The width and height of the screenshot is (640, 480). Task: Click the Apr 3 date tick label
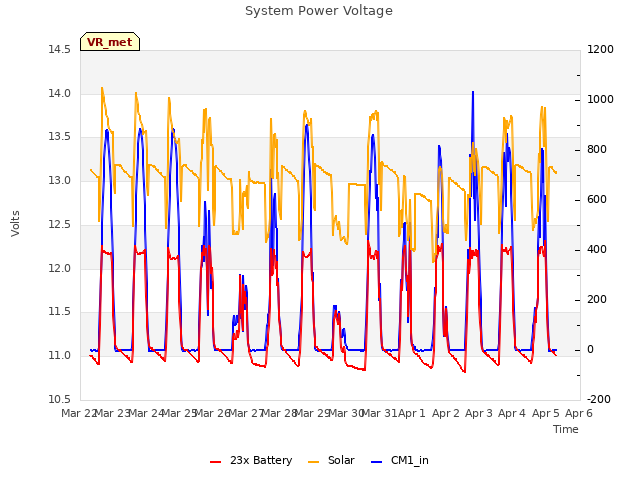click(479, 413)
